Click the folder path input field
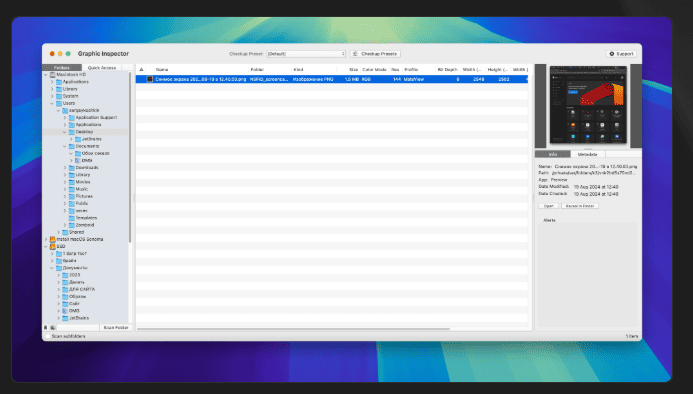Screen dimensions: 693x394 click(x=78, y=328)
